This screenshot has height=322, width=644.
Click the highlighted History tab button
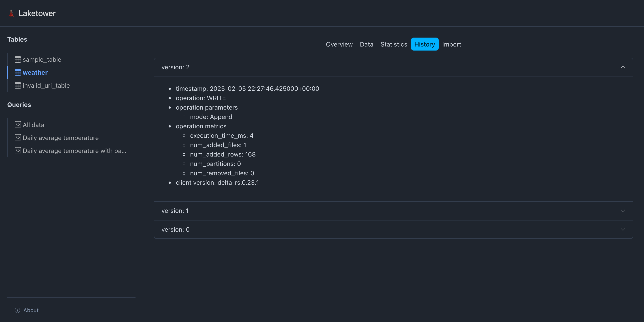(425, 44)
